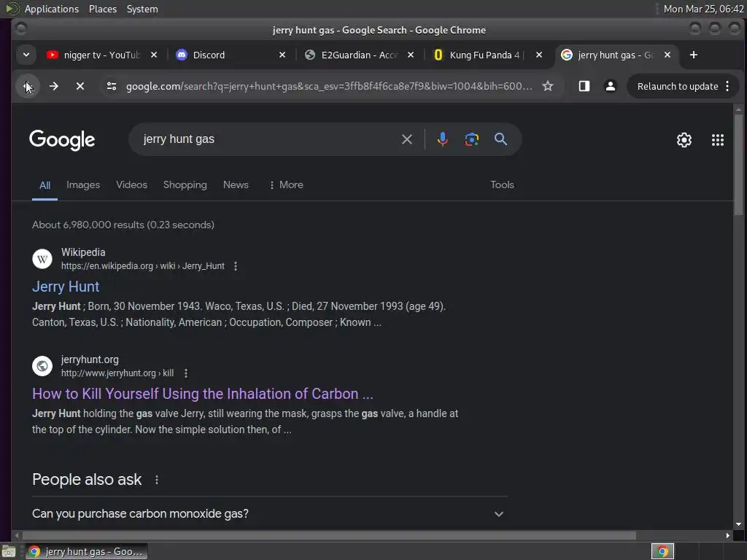Close the jerry hunt gas tab

[x=667, y=55]
